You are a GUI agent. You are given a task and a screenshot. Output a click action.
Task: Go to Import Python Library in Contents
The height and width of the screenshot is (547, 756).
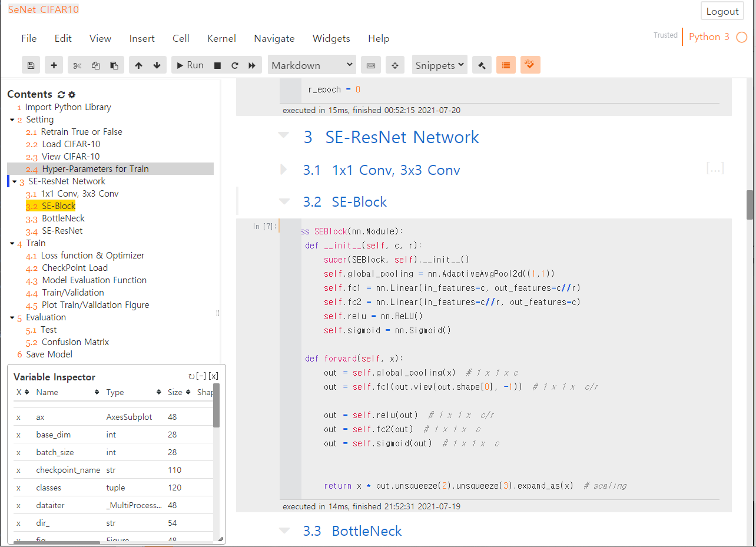pos(68,107)
